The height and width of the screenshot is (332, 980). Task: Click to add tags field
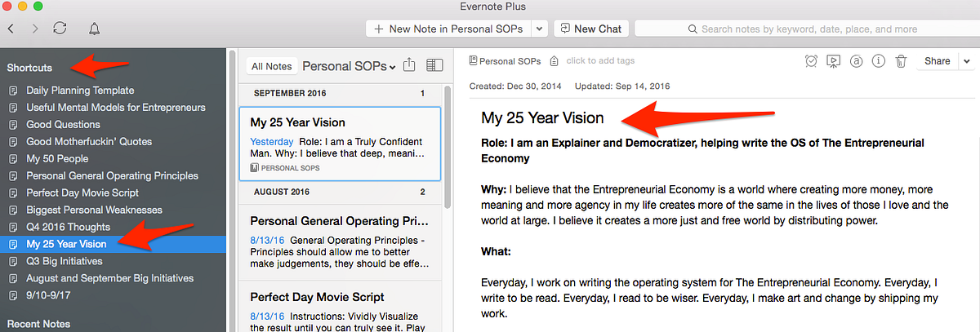pyautogui.click(x=600, y=61)
